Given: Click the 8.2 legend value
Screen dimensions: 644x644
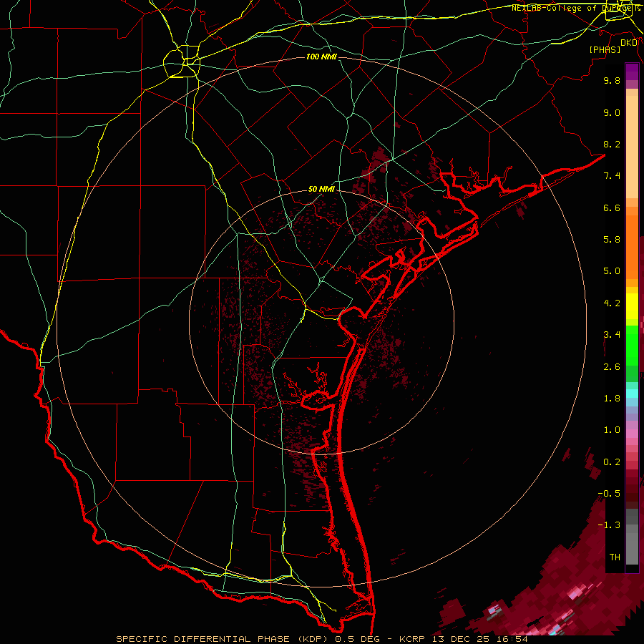Looking at the screenshot, I should pos(612,144).
